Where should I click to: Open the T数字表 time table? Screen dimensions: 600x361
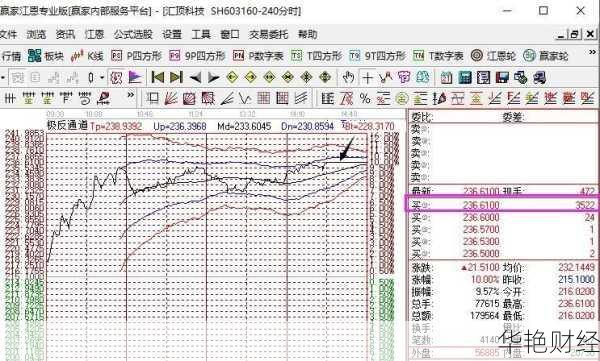click(438, 56)
